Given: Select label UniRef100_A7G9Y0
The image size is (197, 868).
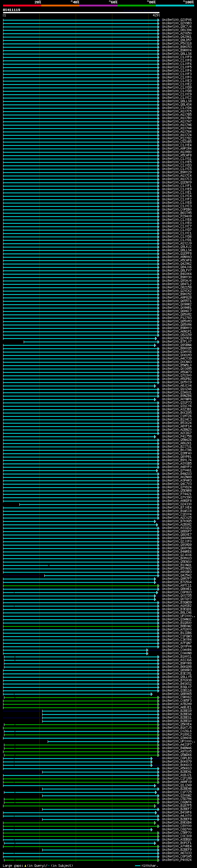Looking at the screenshot, I should point(177,629).
